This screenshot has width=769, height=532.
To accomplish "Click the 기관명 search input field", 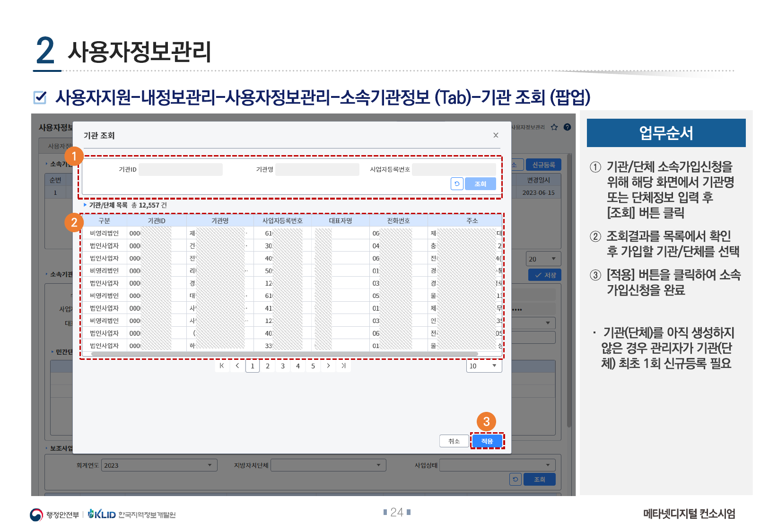I will pyautogui.click(x=317, y=169).
